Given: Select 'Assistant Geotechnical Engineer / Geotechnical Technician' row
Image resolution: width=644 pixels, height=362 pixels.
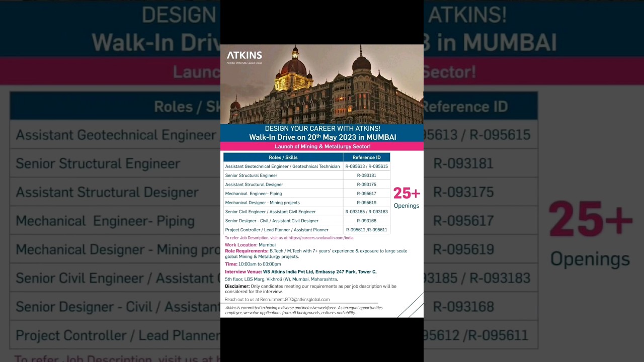Looking at the screenshot, I should pyautogui.click(x=283, y=166).
